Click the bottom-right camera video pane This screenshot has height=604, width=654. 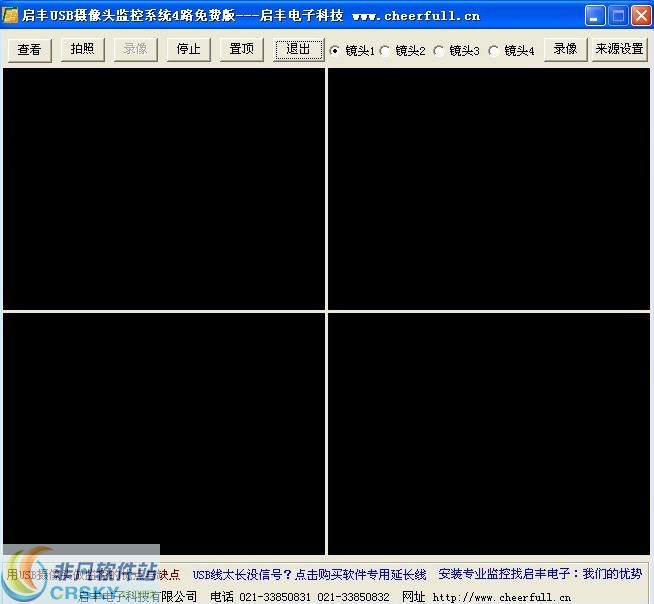point(489,434)
